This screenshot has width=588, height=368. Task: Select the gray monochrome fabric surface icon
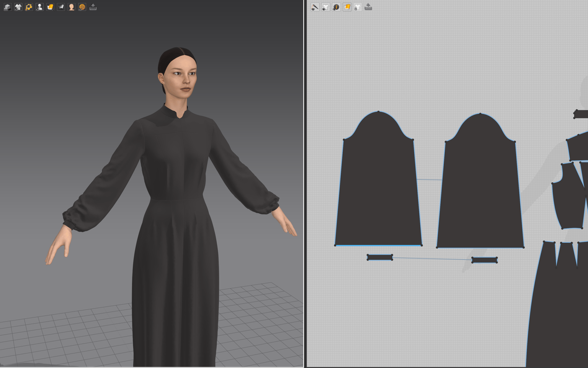click(x=61, y=7)
